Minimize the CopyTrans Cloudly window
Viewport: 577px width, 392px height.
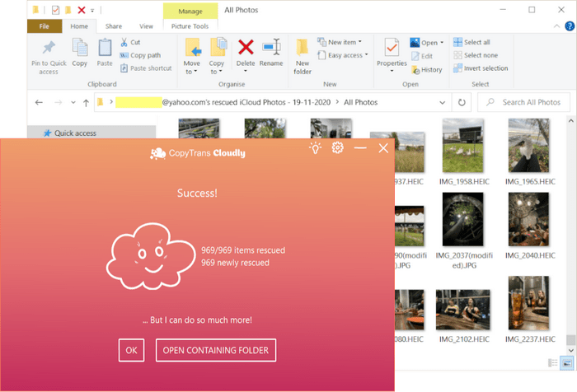(360, 148)
